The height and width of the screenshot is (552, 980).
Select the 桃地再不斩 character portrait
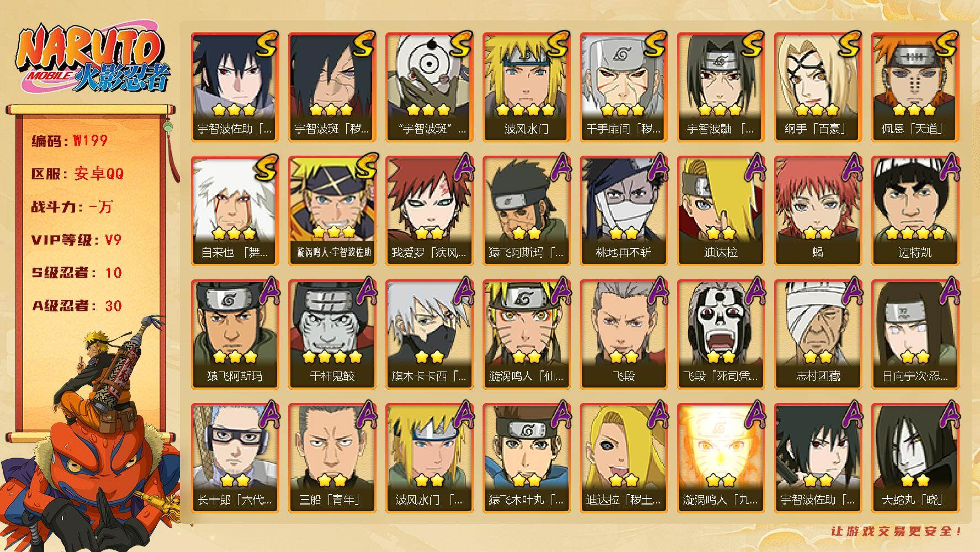[x=623, y=211]
